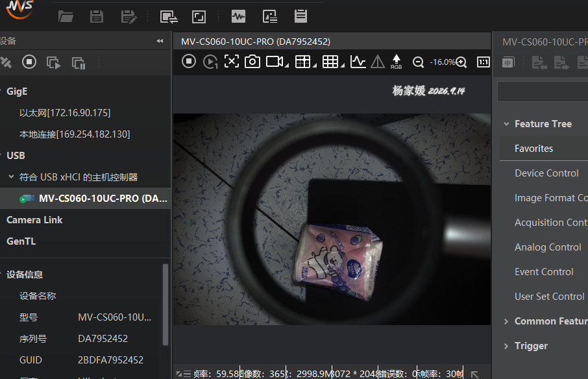Image resolution: width=588 pixels, height=379 pixels.
Task: Collapse the Feature Tree section
Action: tap(506, 124)
